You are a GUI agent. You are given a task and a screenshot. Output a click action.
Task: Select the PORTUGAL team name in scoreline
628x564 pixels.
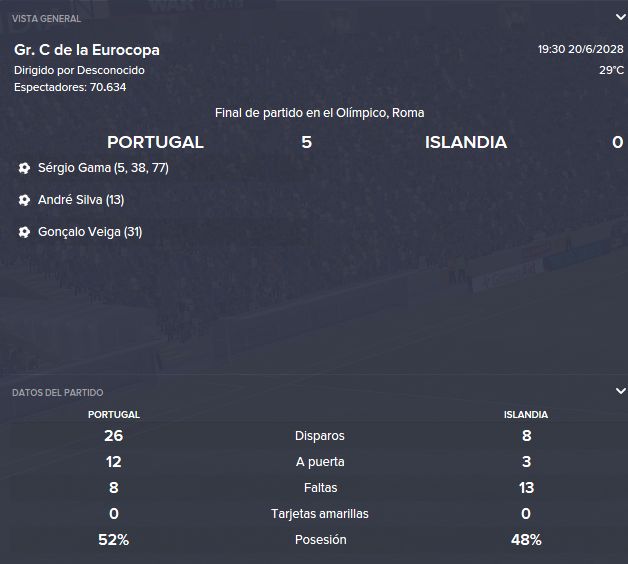[155, 142]
